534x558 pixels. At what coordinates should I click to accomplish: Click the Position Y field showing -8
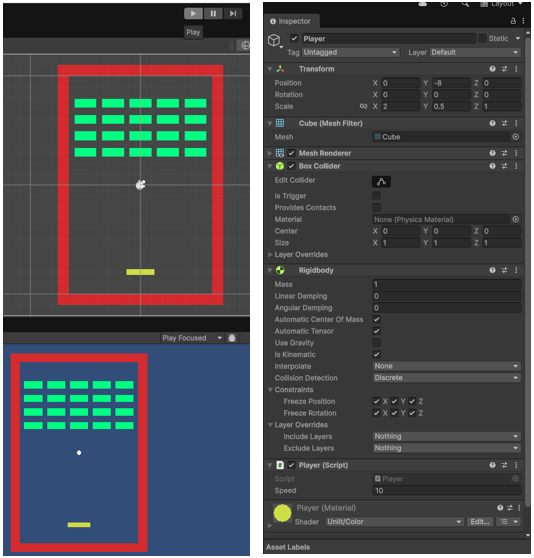451,83
